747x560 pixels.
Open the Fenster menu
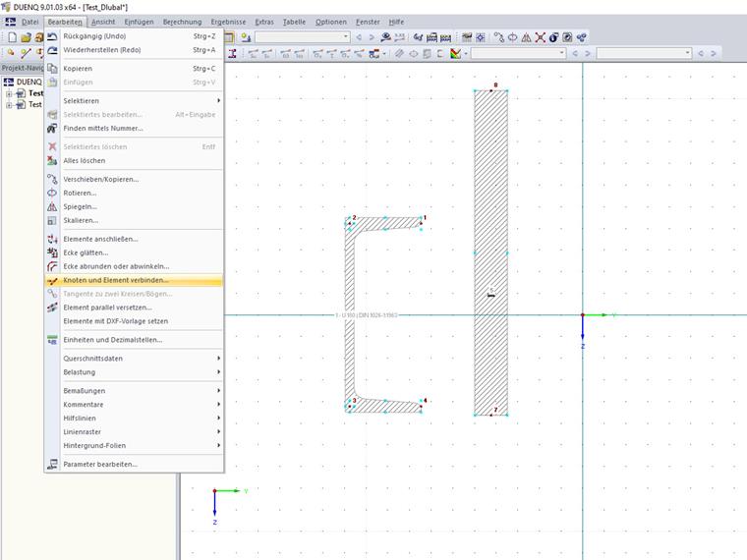click(x=368, y=22)
